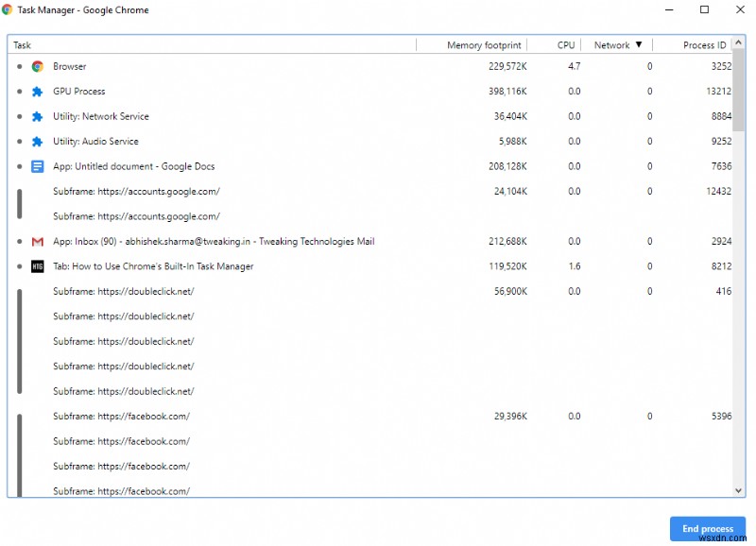Sort by Network column header
Viewport: 756px width, 546px height.
pyautogui.click(x=617, y=44)
